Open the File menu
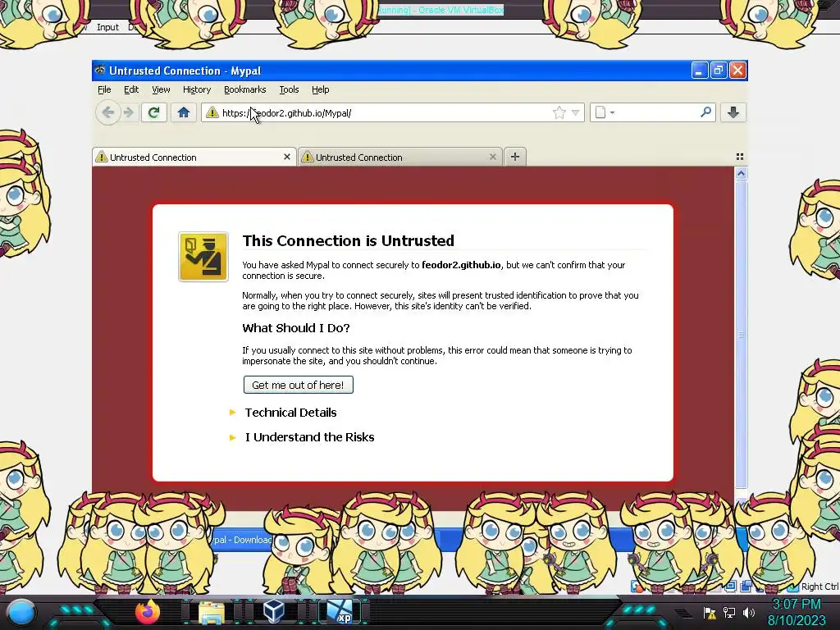The height and width of the screenshot is (630, 840). pos(104,89)
